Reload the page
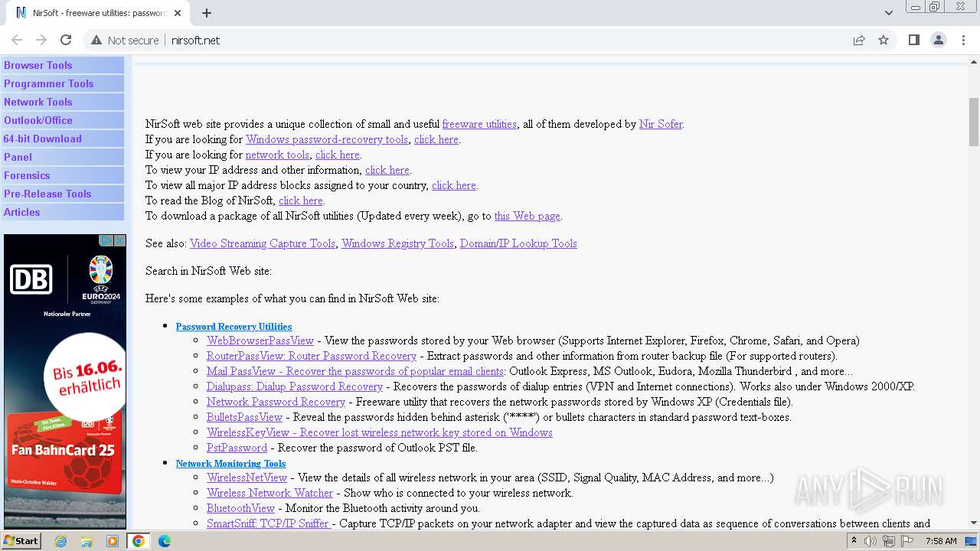 click(66, 40)
